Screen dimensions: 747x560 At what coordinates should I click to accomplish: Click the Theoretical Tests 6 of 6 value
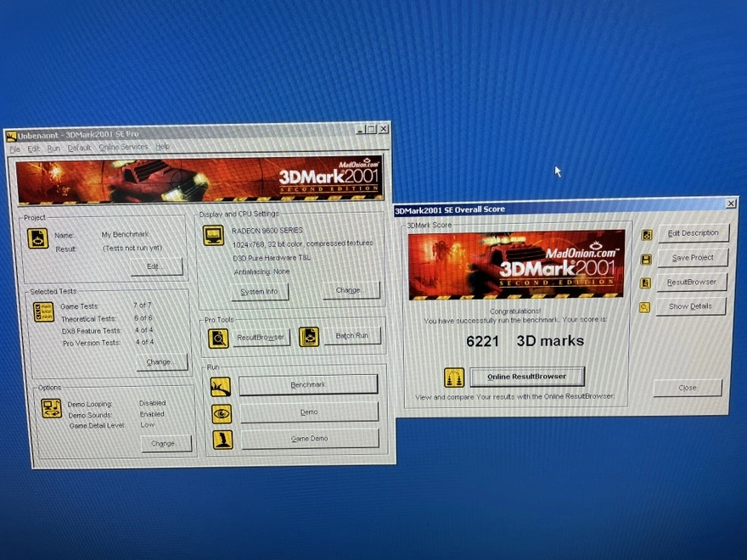tap(143, 317)
